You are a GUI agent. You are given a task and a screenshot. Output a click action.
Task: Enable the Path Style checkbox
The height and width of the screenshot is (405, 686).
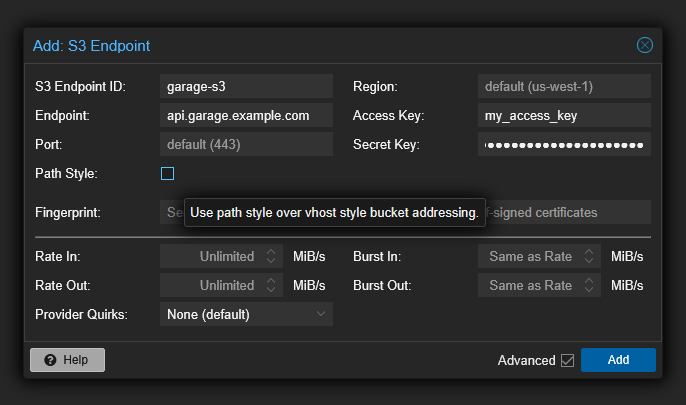(x=167, y=174)
